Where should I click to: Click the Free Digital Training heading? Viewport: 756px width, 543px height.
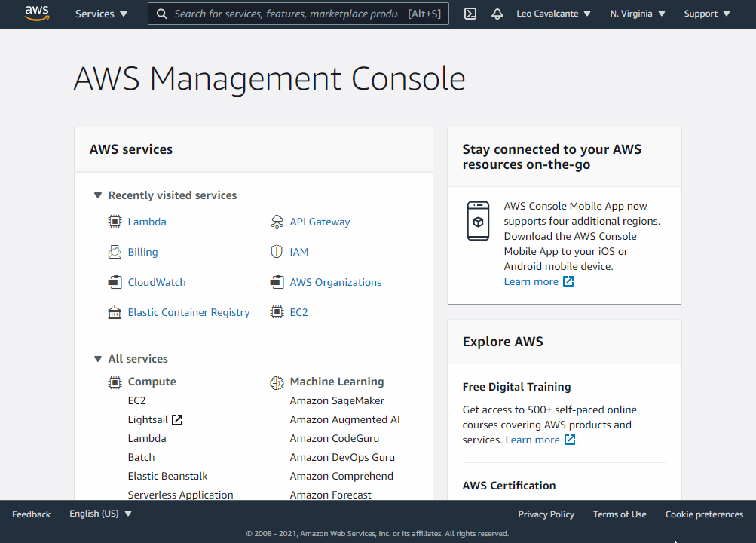point(516,387)
